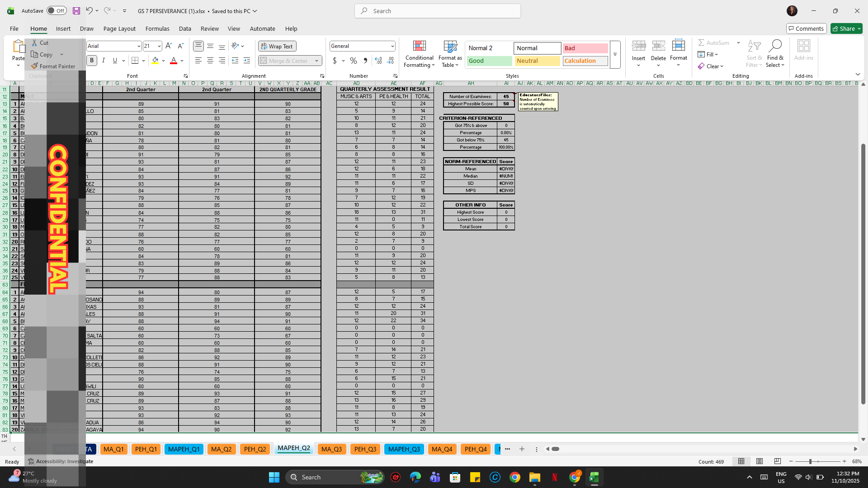
Task: Open Find & Select menu
Action: click(x=775, y=54)
